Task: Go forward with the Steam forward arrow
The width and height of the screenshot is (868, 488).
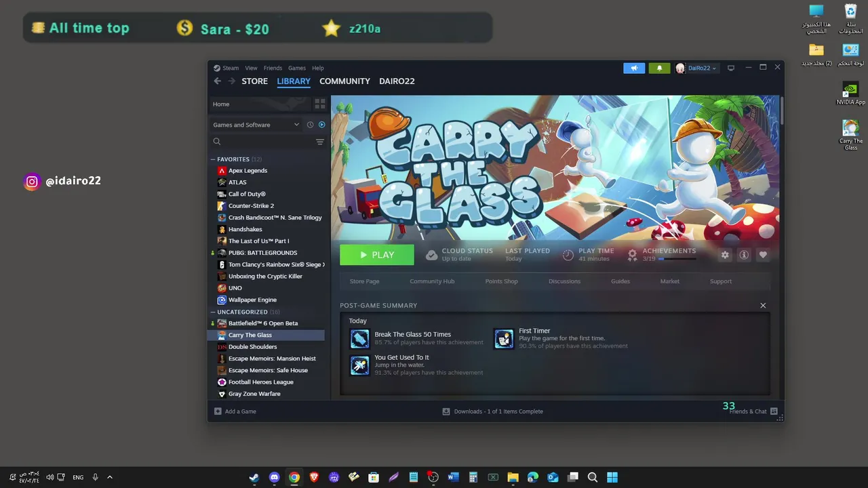Action: 231,81
